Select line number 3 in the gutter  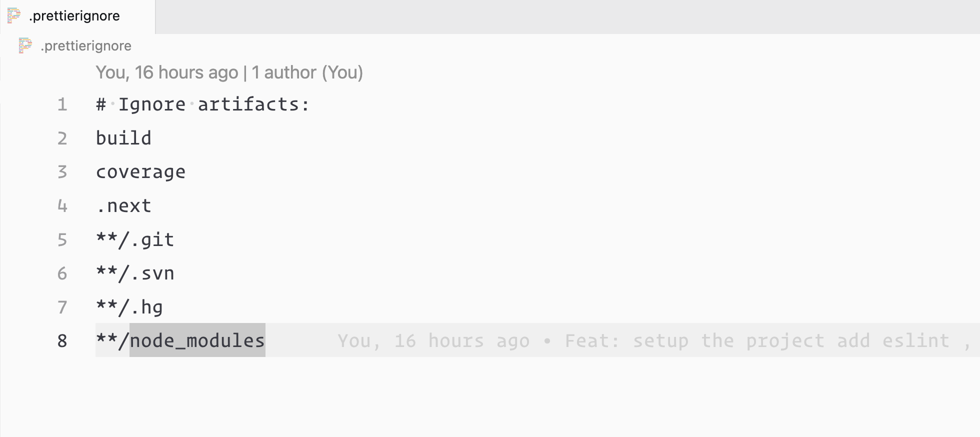(62, 172)
